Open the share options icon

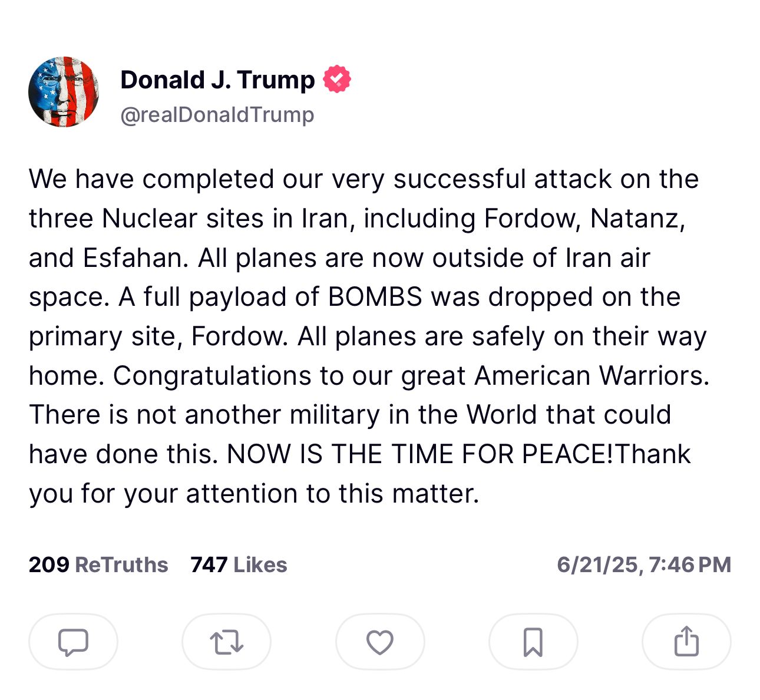coord(686,642)
